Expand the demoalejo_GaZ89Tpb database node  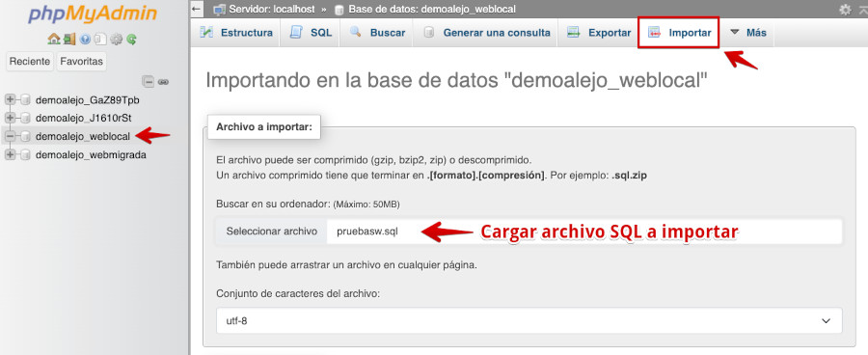(10, 100)
